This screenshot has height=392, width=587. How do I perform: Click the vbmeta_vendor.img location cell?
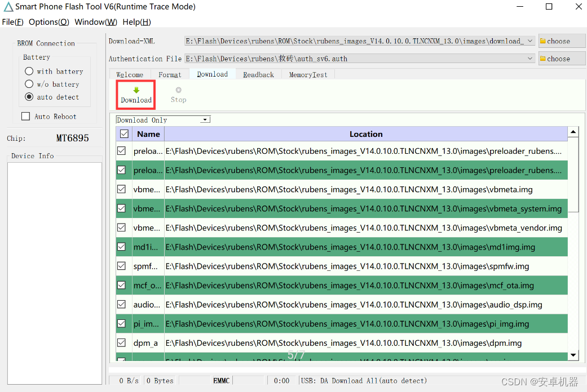[x=366, y=228]
